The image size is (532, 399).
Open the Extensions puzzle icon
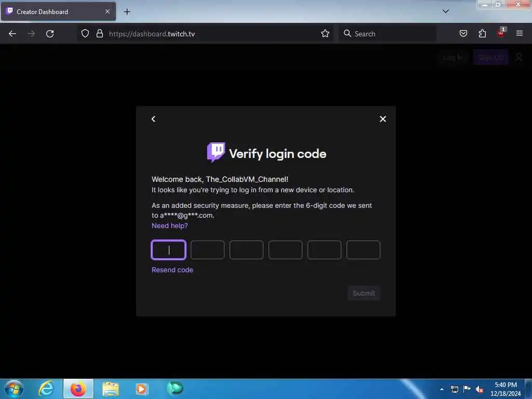tap(482, 34)
